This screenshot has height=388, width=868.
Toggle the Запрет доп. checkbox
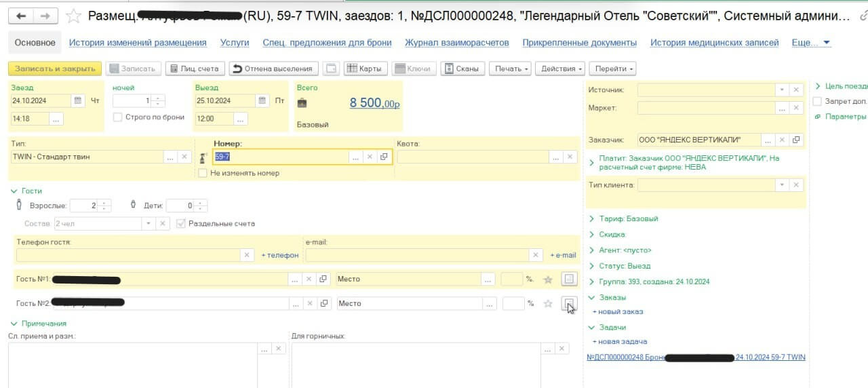click(x=817, y=101)
